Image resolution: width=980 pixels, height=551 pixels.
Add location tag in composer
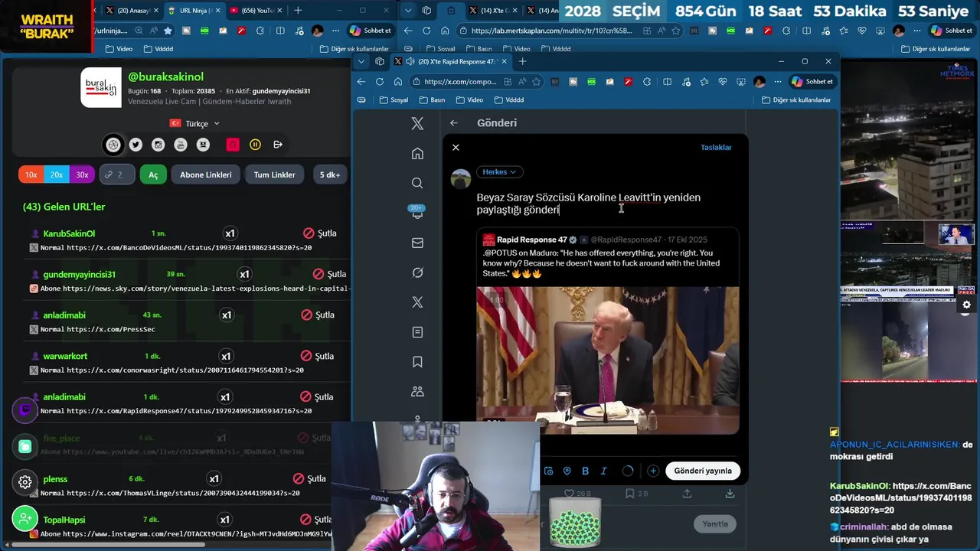coord(567,471)
